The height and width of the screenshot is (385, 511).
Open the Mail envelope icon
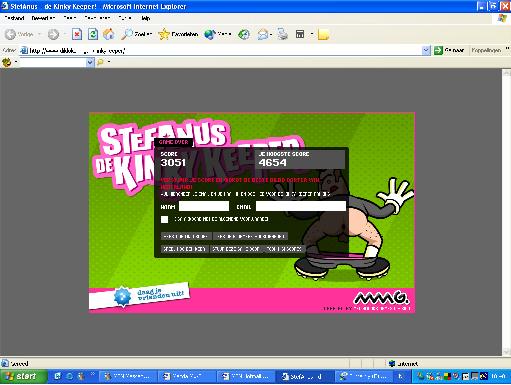pos(263,34)
